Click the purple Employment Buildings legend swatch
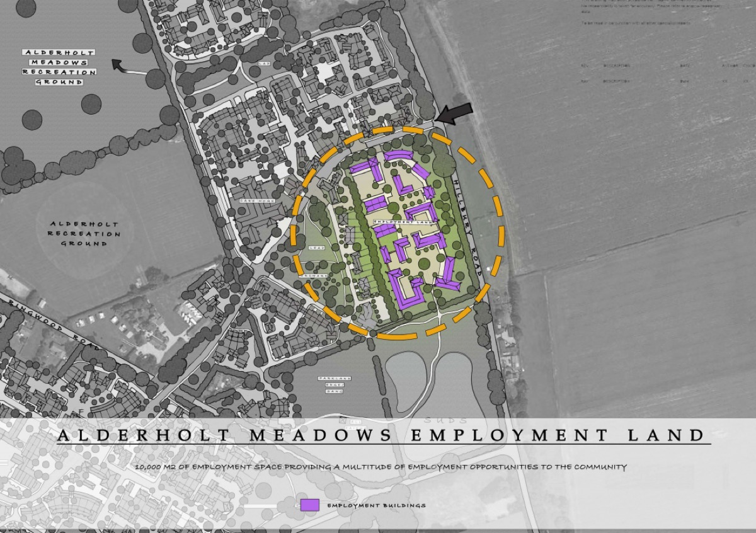This screenshot has height=533, width=756. [310, 505]
